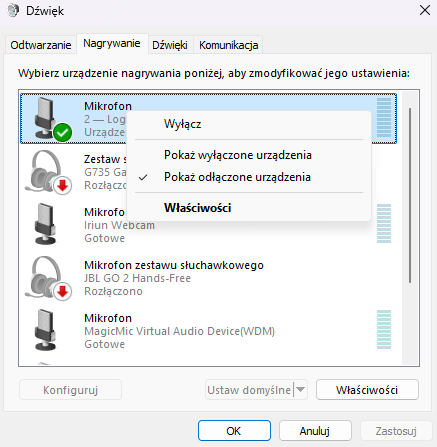Open the Nagrywanie tab
Image resolution: width=437 pixels, height=447 pixels.
[x=112, y=43]
